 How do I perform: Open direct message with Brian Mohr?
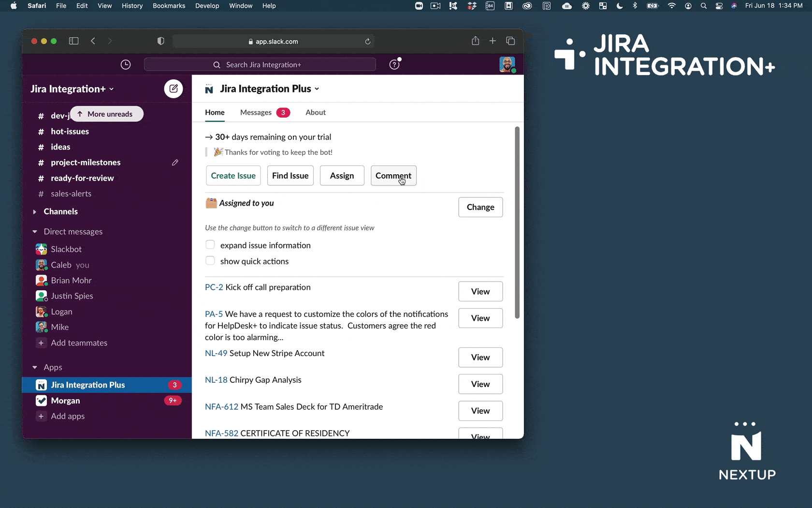point(72,281)
